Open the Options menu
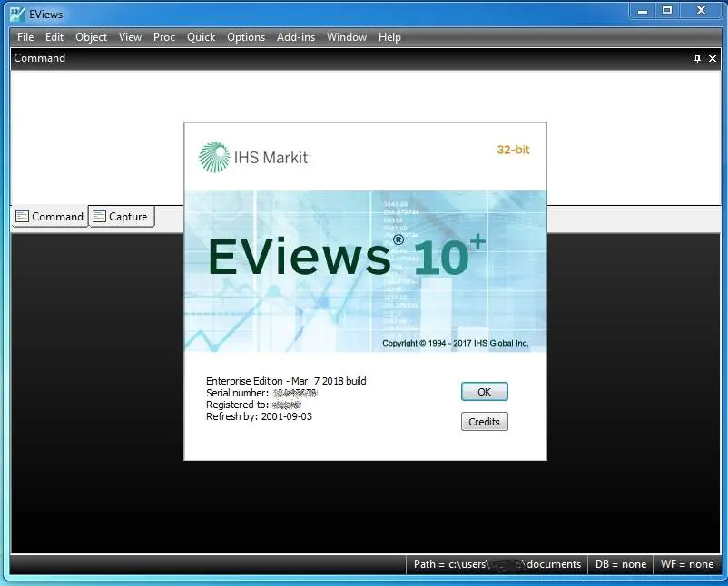The width and height of the screenshot is (728, 586). [x=246, y=37]
